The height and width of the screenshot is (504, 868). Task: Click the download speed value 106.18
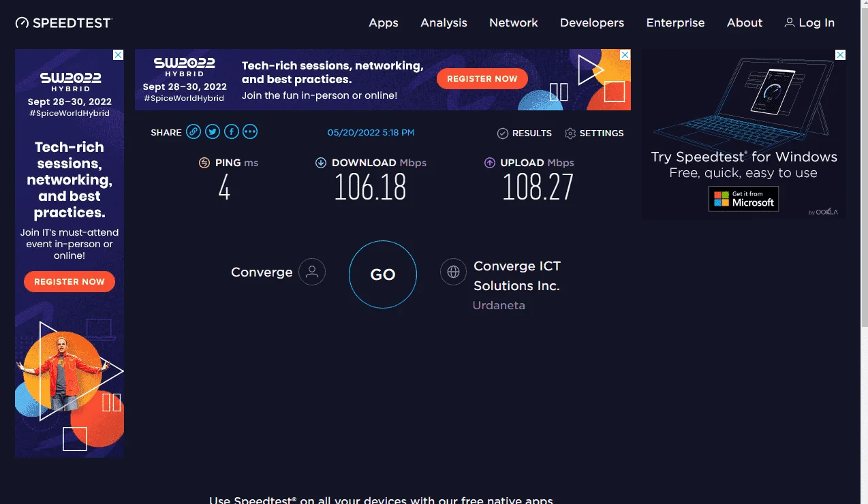370,187
